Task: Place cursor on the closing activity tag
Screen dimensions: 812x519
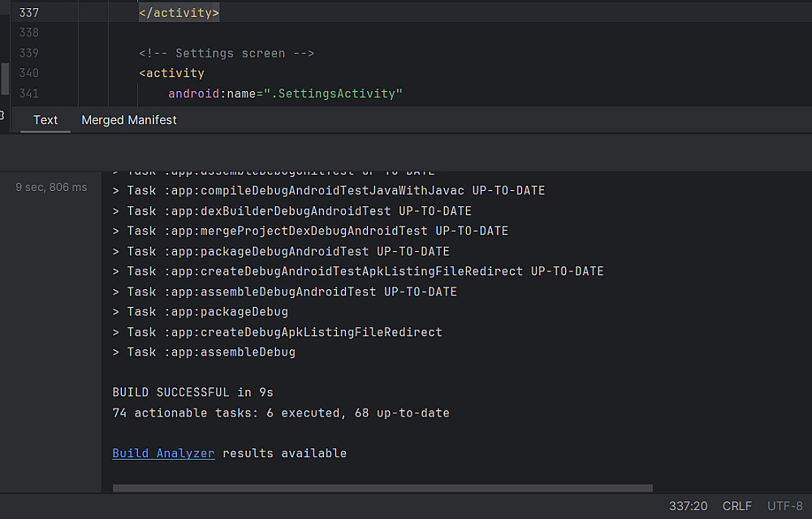Action: pyautogui.click(x=179, y=13)
